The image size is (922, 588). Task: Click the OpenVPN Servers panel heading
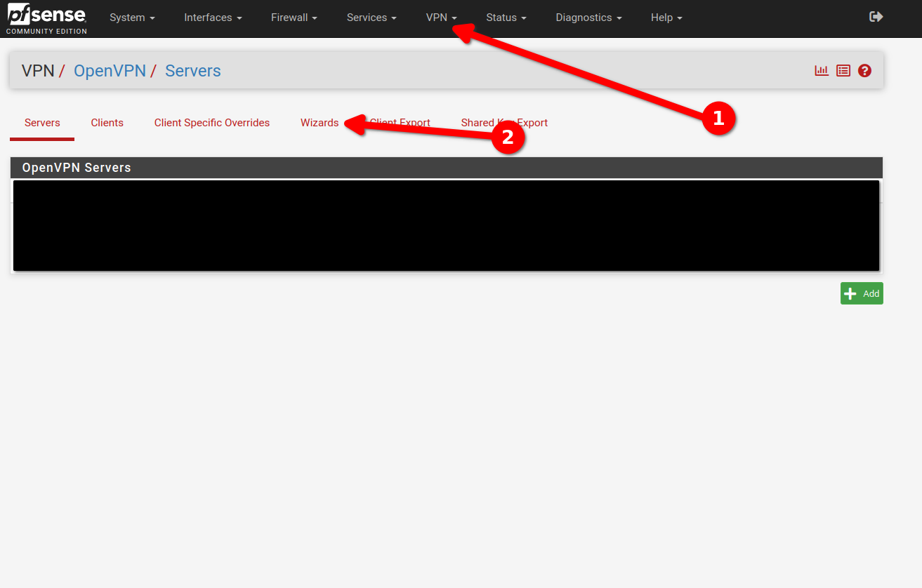tap(447, 168)
